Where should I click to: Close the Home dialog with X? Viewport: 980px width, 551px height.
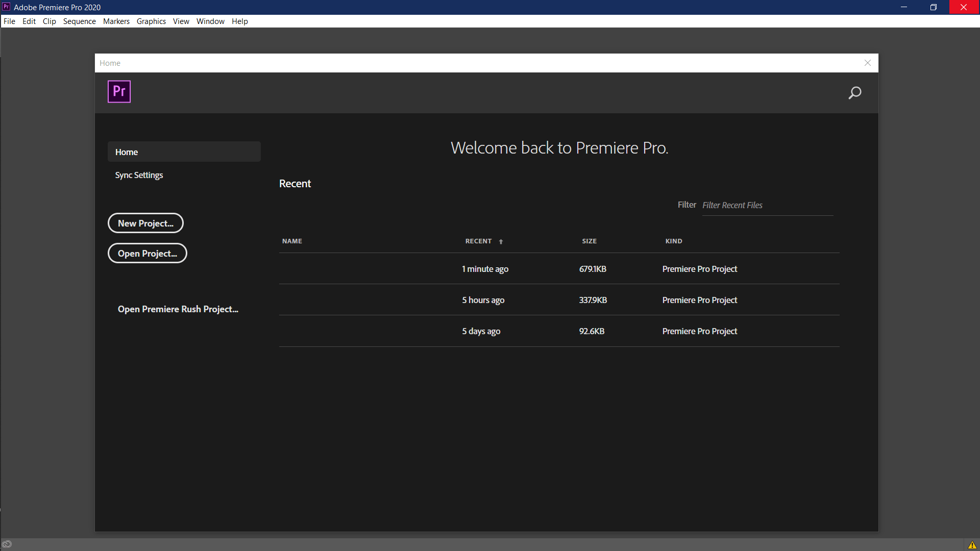(x=868, y=63)
